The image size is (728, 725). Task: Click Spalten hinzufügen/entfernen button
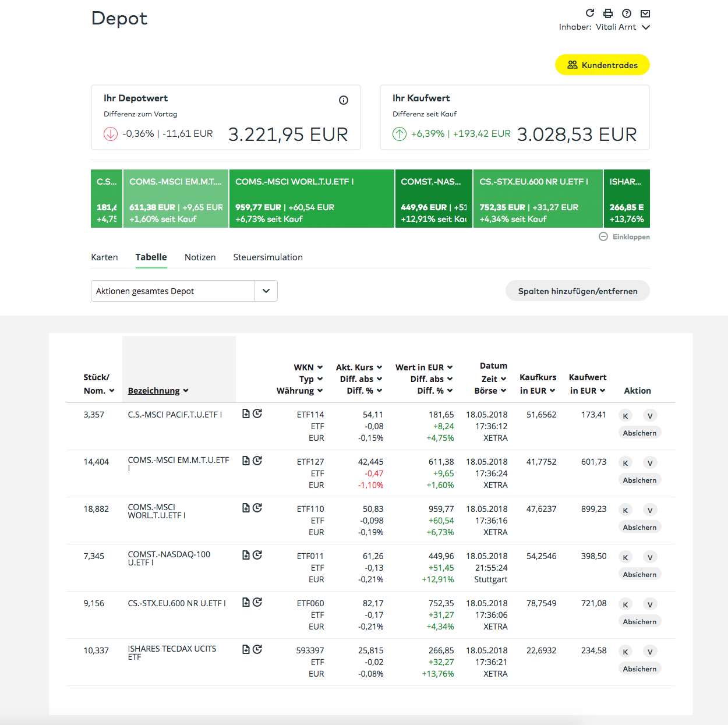[x=578, y=291]
